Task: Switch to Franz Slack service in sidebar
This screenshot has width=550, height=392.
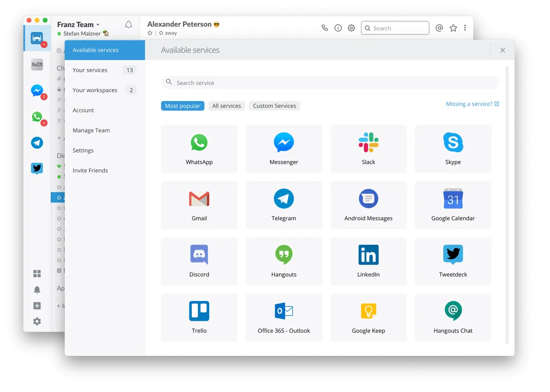Action: (x=37, y=39)
